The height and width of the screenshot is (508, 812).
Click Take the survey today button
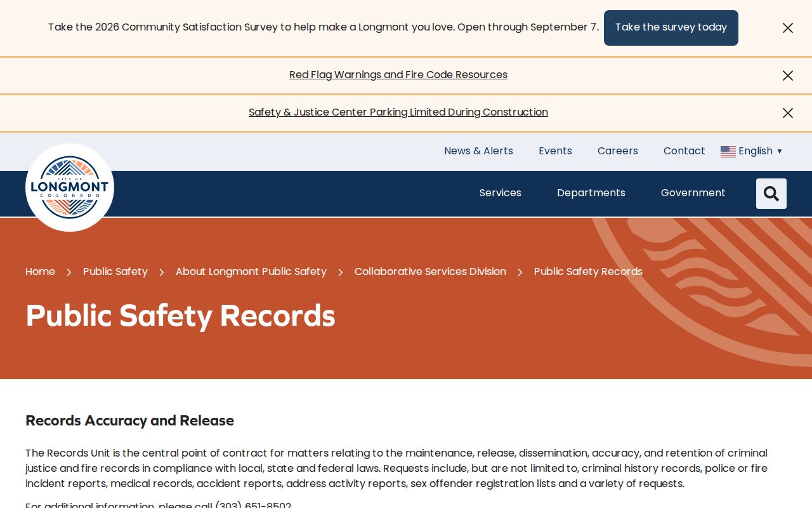coord(671,28)
